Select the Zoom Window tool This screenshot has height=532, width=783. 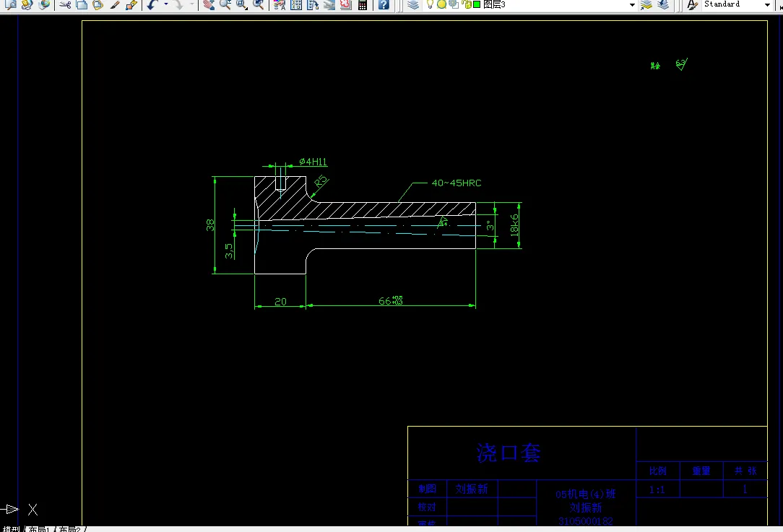click(x=242, y=5)
